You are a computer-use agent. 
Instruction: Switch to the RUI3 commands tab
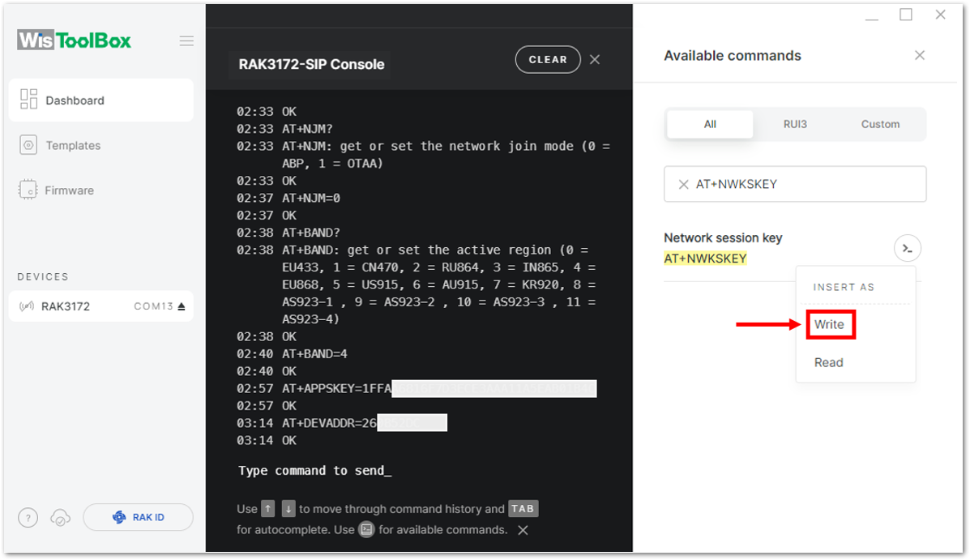coord(795,124)
